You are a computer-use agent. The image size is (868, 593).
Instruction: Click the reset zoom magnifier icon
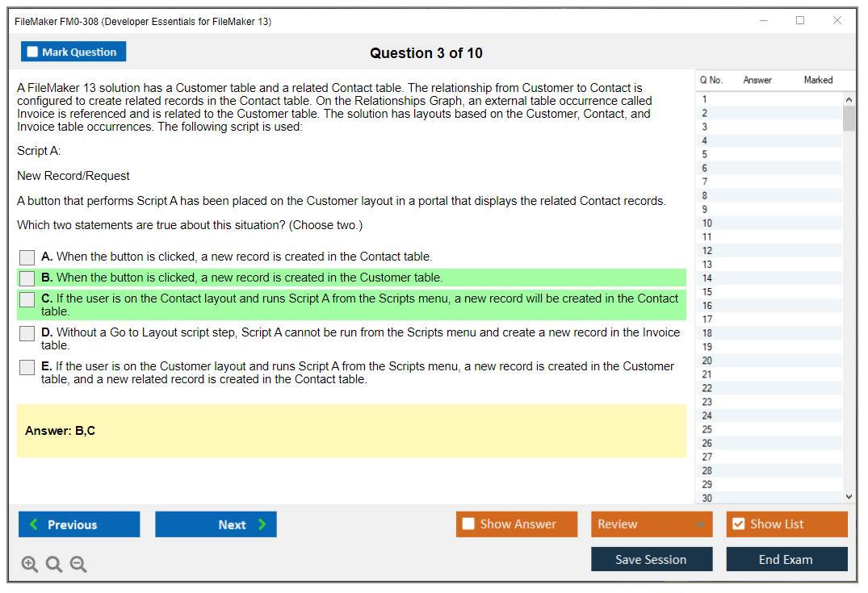pos(54,565)
